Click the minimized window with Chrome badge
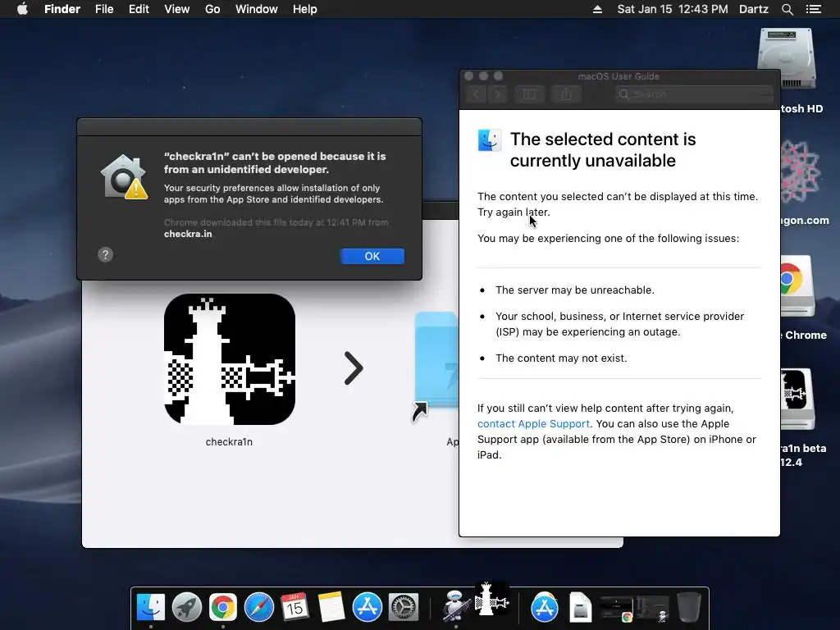 [x=616, y=609]
